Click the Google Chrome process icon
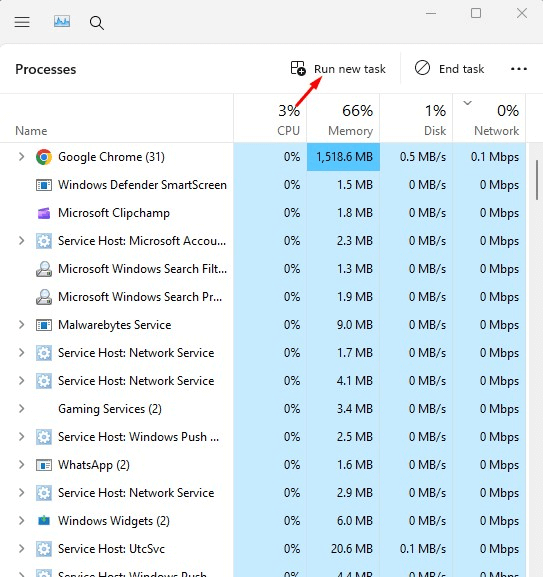The image size is (543, 577). [x=44, y=157]
